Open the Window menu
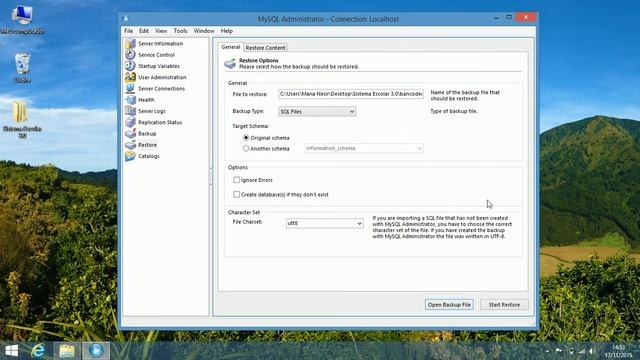Viewport: 640px width, 360px height. pos(204,31)
